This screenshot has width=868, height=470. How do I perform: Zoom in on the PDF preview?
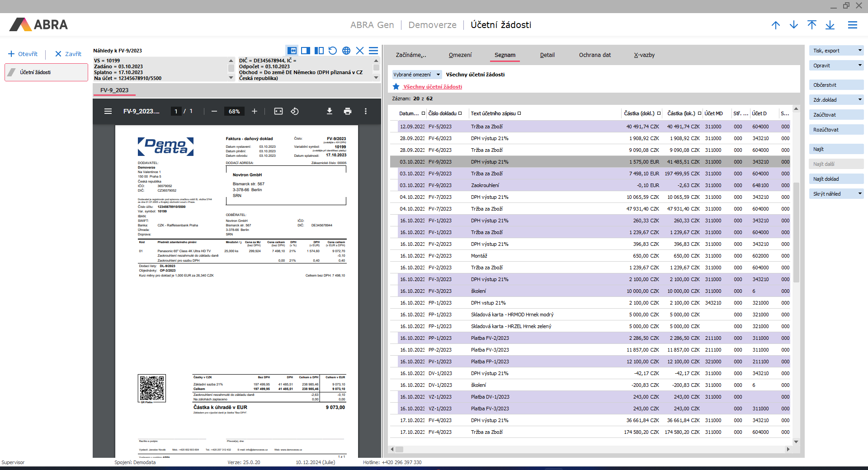255,111
